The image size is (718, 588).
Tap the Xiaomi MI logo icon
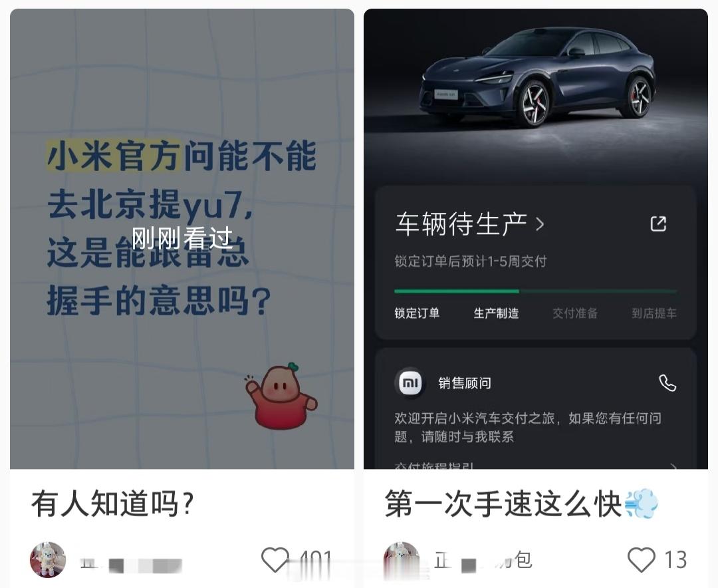(x=410, y=382)
